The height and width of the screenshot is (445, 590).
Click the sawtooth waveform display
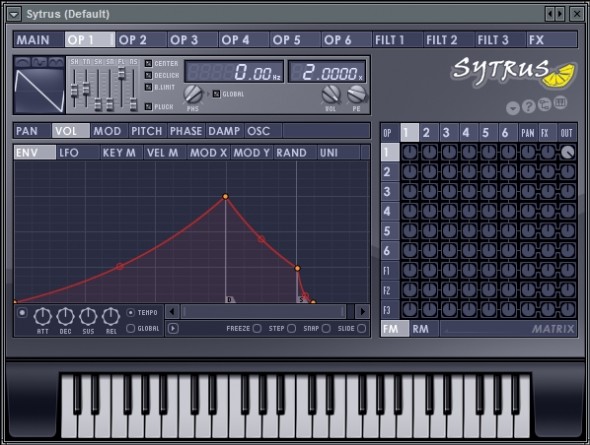click(40, 90)
